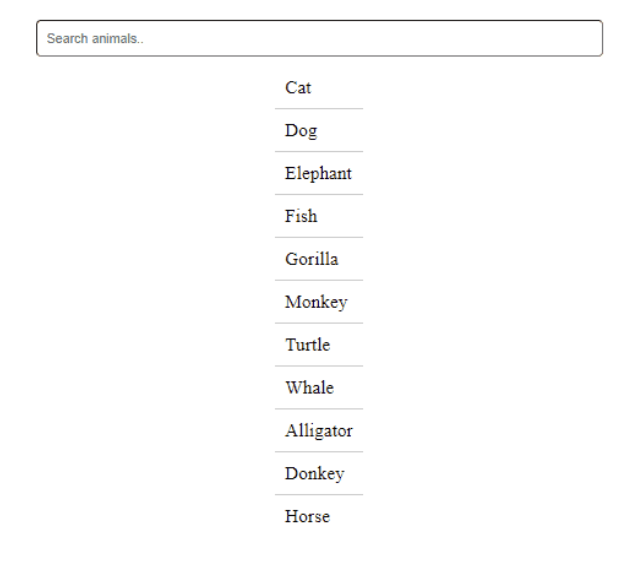Viewport: 637px width, 569px height.
Task: Pick Monkey from the list
Action: point(316,302)
